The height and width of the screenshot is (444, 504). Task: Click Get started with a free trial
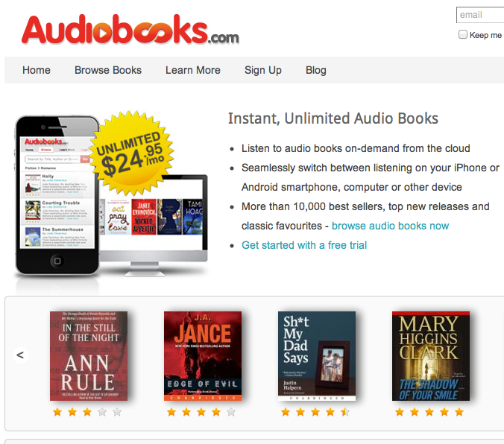click(x=304, y=245)
